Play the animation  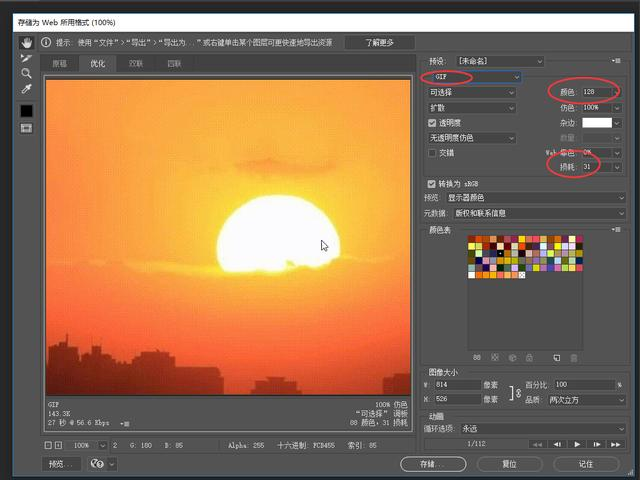(577, 444)
